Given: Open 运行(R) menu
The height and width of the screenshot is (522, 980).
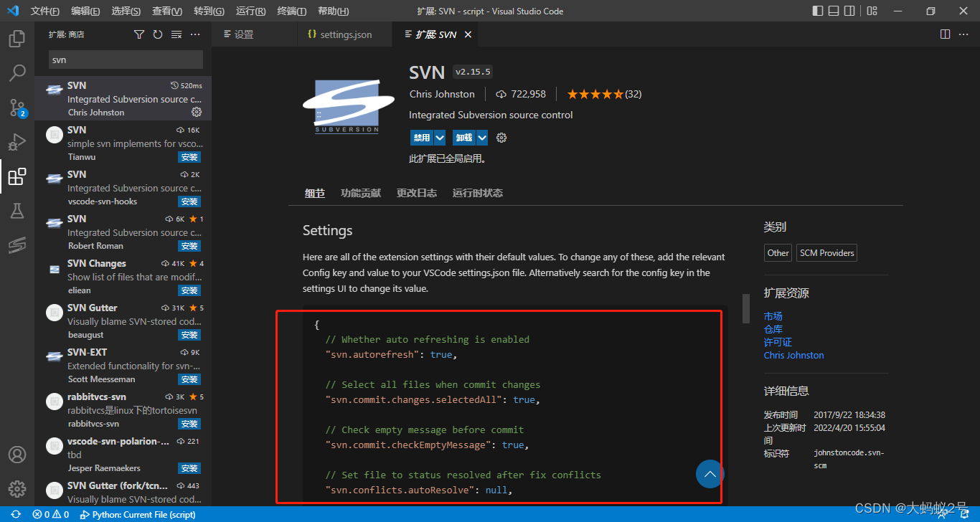Looking at the screenshot, I should coord(250,11).
